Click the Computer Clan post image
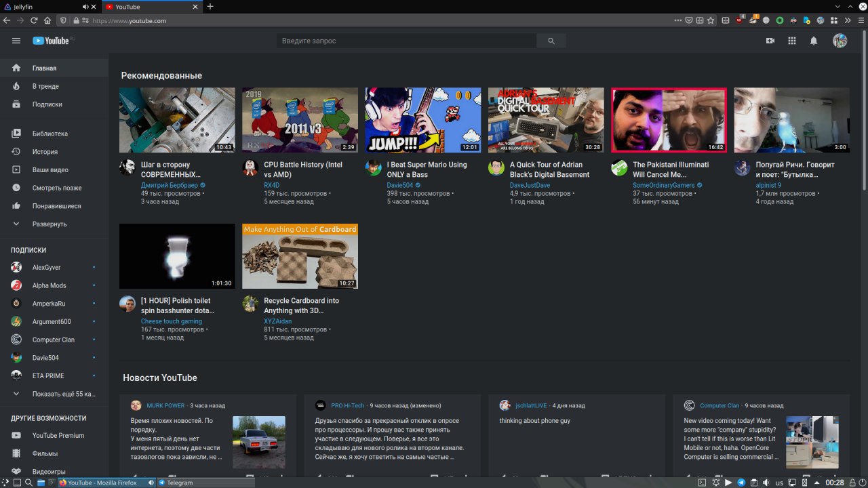 tap(812, 442)
